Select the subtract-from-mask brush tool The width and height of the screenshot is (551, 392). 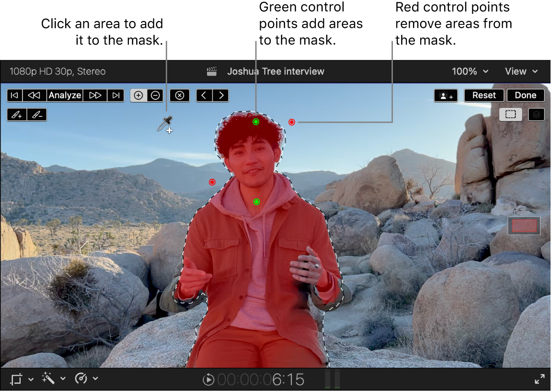36,115
